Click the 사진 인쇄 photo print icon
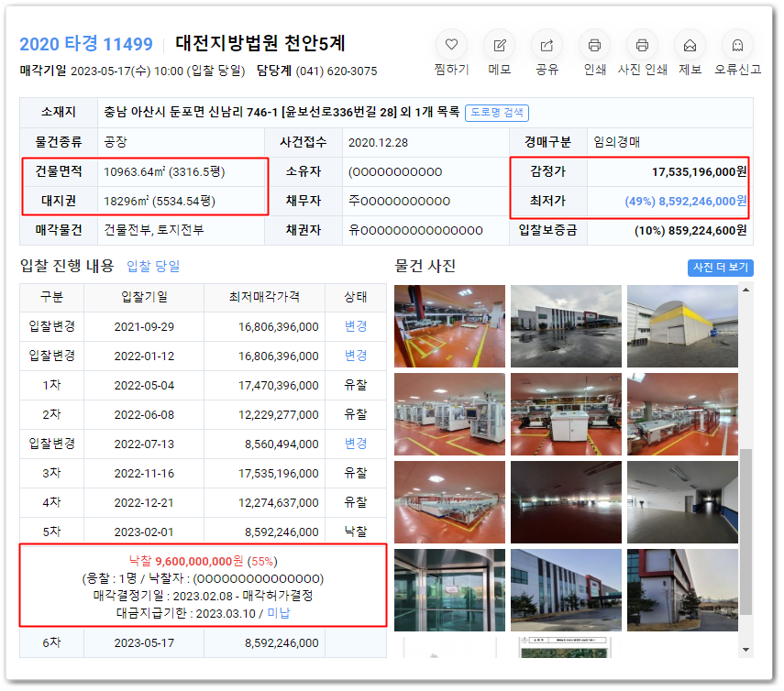This screenshot has height=691, width=784. tap(642, 46)
